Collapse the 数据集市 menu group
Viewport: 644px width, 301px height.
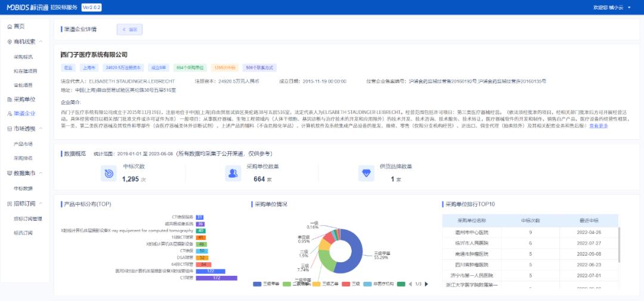point(41,173)
